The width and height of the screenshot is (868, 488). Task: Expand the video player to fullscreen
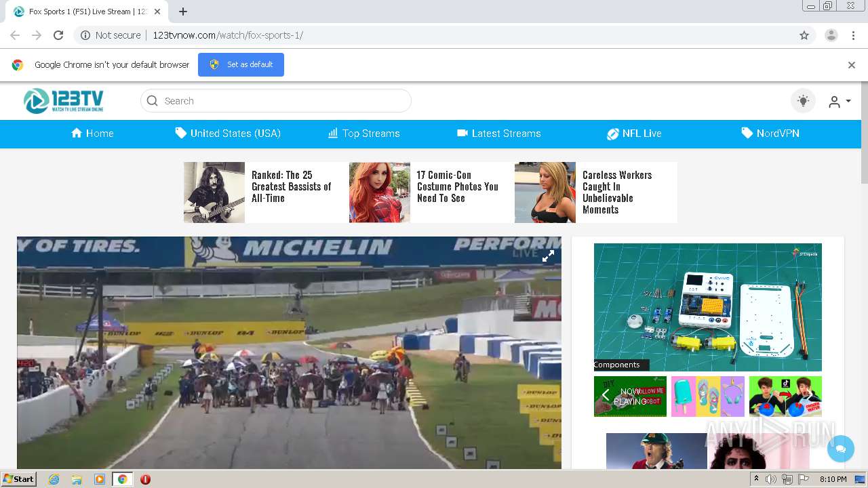coord(548,256)
